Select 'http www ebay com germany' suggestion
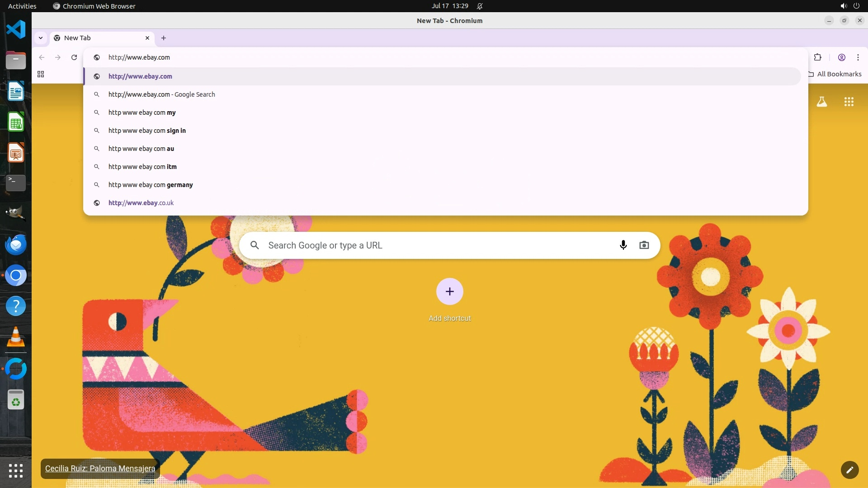Viewport: 868px width, 488px height. [151, 185]
